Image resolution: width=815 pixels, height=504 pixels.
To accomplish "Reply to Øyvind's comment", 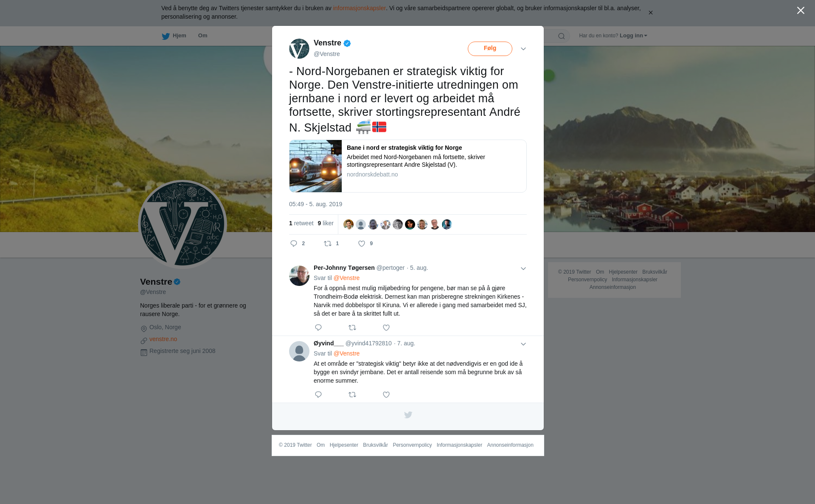I will (x=318, y=395).
